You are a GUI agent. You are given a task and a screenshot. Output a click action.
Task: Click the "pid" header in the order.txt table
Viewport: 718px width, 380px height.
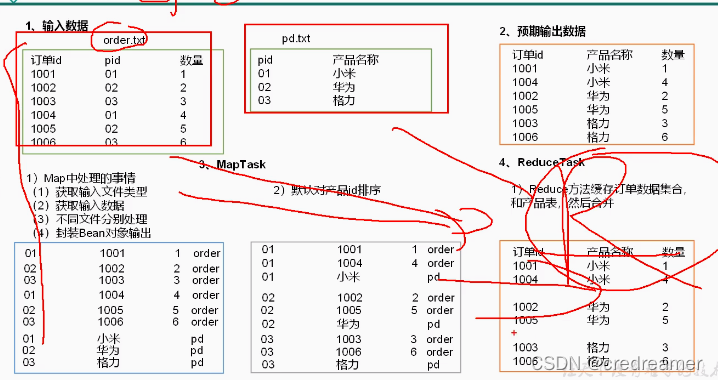coord(112,60)
